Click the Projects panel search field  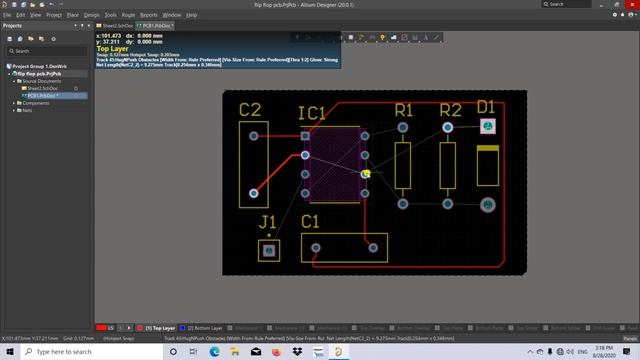(47, 51)
